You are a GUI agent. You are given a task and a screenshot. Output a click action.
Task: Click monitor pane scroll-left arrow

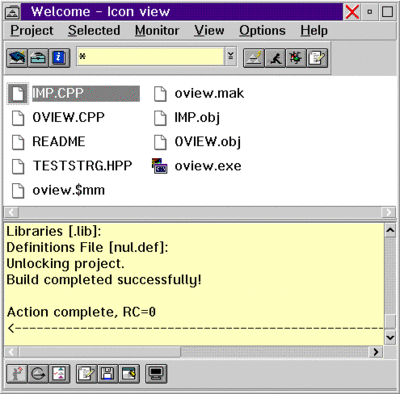click(x=11, y=352)
